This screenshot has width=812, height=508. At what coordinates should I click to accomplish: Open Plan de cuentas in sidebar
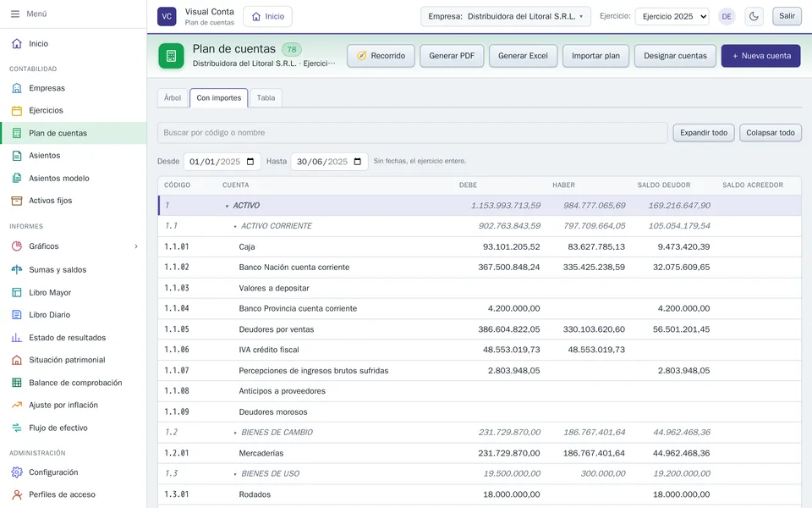[74, 133]
